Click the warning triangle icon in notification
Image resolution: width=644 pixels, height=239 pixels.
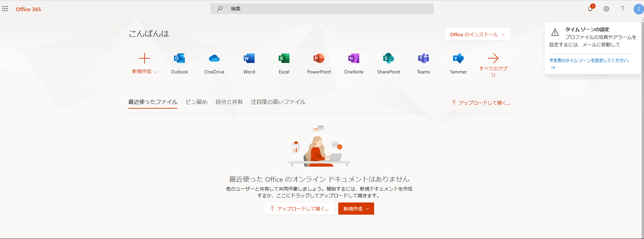555,32
